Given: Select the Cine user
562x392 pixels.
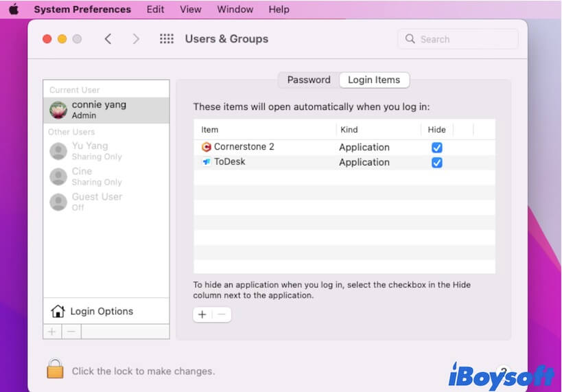Looking at the screenshot, I should 106,176.
